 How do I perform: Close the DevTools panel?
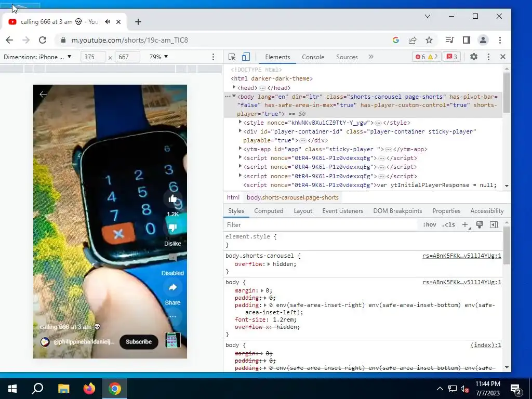point(503,57)
